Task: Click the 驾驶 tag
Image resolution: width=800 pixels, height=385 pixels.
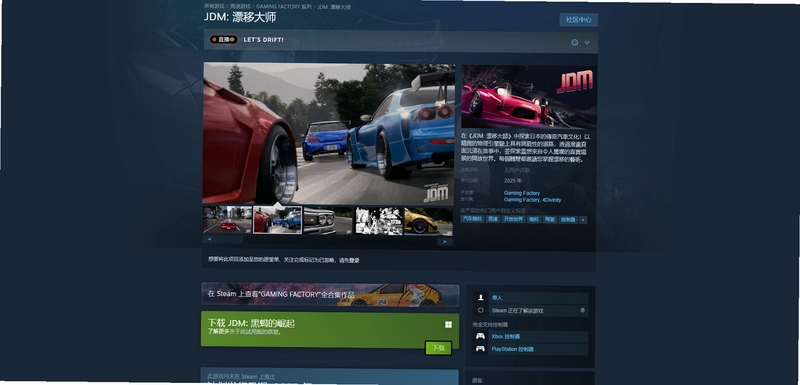Action: [549, 220]
